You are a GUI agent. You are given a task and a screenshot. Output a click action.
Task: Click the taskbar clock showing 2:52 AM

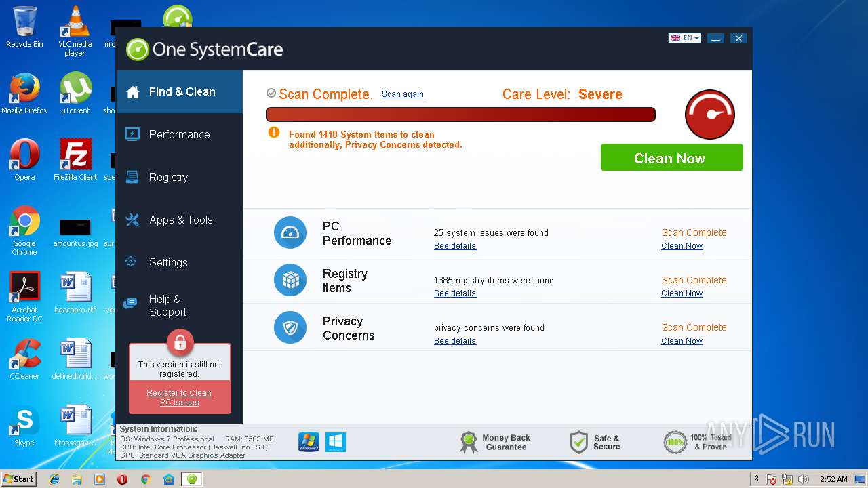click(833, 479)
